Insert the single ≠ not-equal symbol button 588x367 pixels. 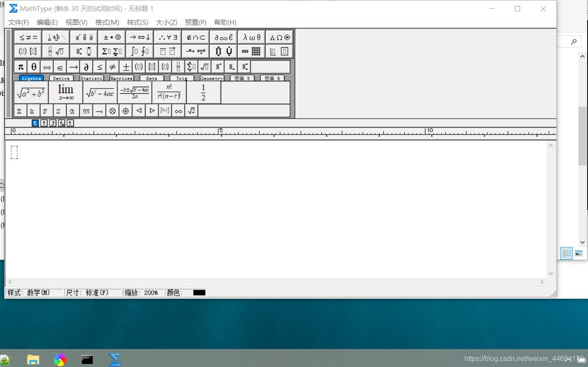coord(113,67)
